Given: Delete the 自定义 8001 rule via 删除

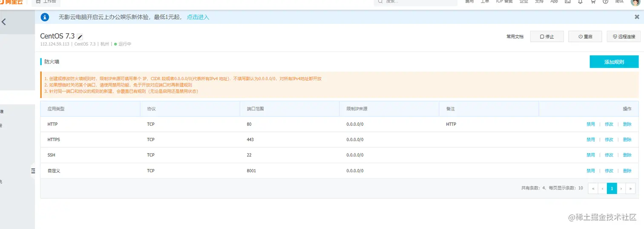Looking at the screenshot, I should pos(627,171).
